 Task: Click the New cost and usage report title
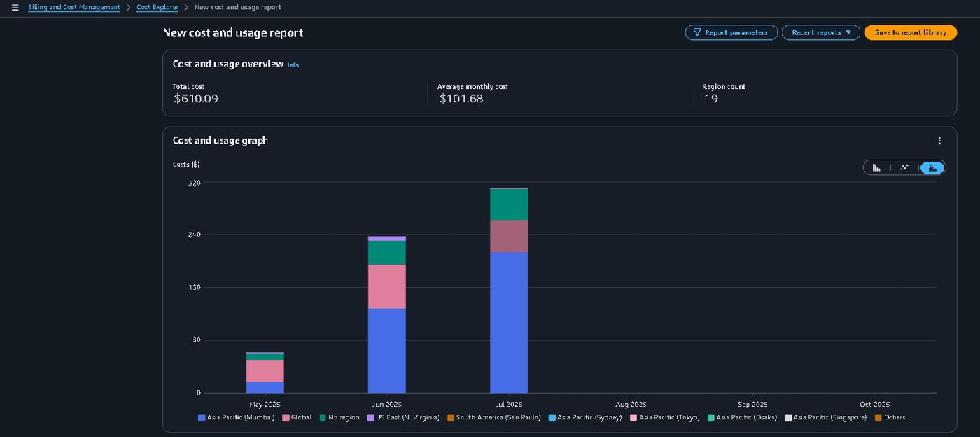(233, 33)
